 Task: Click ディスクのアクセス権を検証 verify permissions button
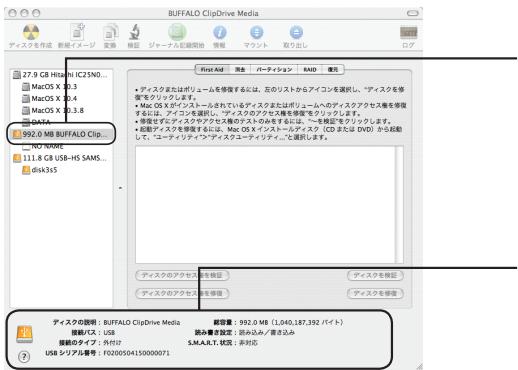[182, 275]
